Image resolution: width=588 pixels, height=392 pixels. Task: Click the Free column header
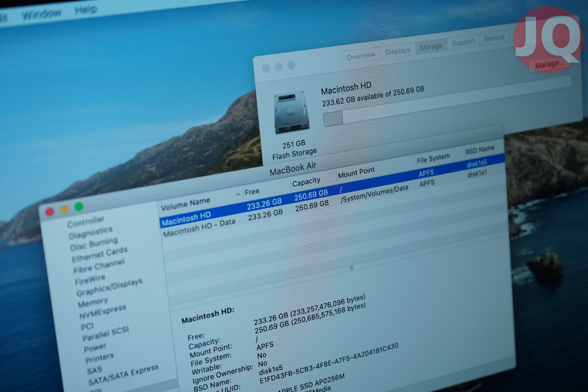tap(252, 191)
